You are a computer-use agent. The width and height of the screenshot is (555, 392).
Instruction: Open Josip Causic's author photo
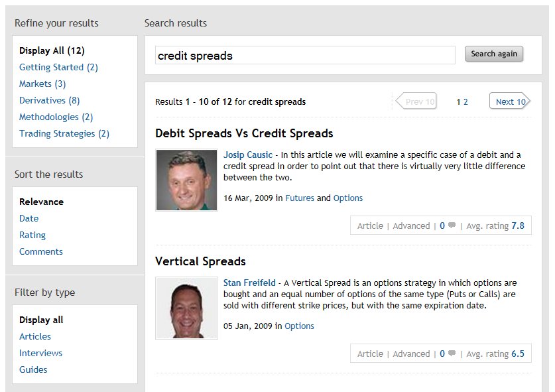[186, 180]
